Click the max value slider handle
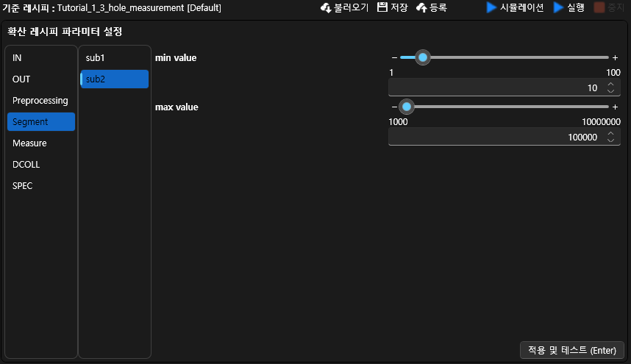This screenshot has width=631, height=364. coord(406,107)
